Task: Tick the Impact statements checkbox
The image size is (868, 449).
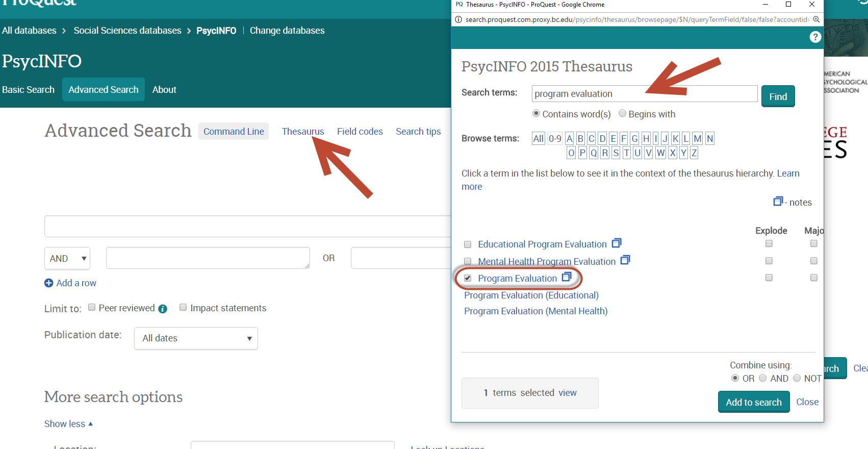Action: [x=183, y=307]
